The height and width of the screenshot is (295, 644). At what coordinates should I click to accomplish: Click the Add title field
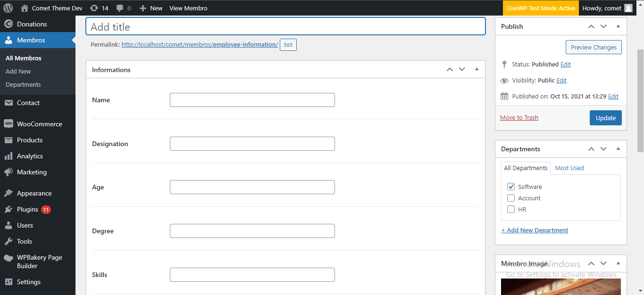tap(285, 26)
